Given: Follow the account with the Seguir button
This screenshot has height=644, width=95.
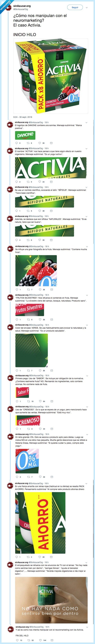Looking at the screenshot, I should tap(75, 7).
